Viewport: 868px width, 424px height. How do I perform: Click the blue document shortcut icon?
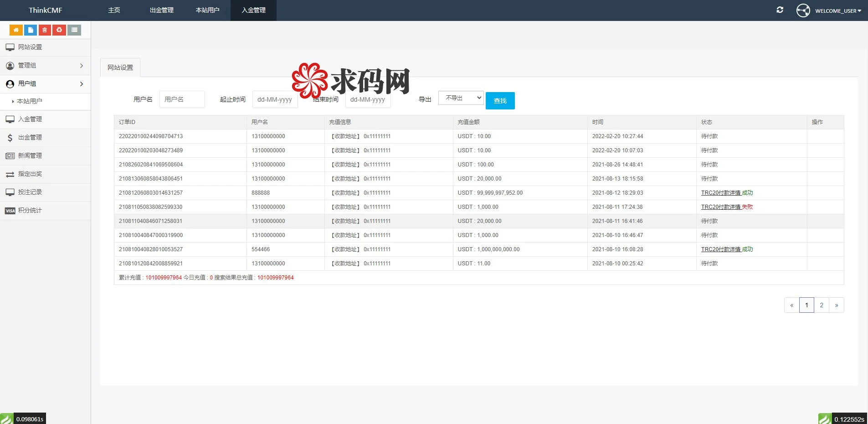31,30
